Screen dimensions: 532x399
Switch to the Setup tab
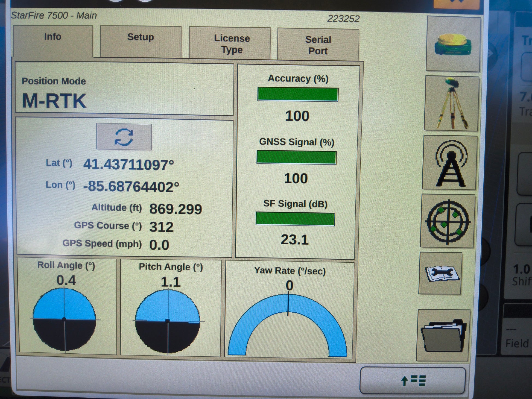tap(141, 42)
